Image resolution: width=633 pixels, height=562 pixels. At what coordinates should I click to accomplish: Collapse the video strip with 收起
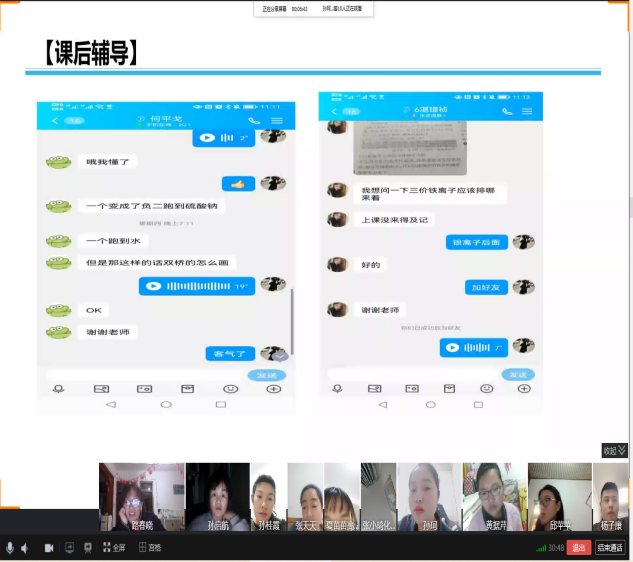click(x=614, y=451)
